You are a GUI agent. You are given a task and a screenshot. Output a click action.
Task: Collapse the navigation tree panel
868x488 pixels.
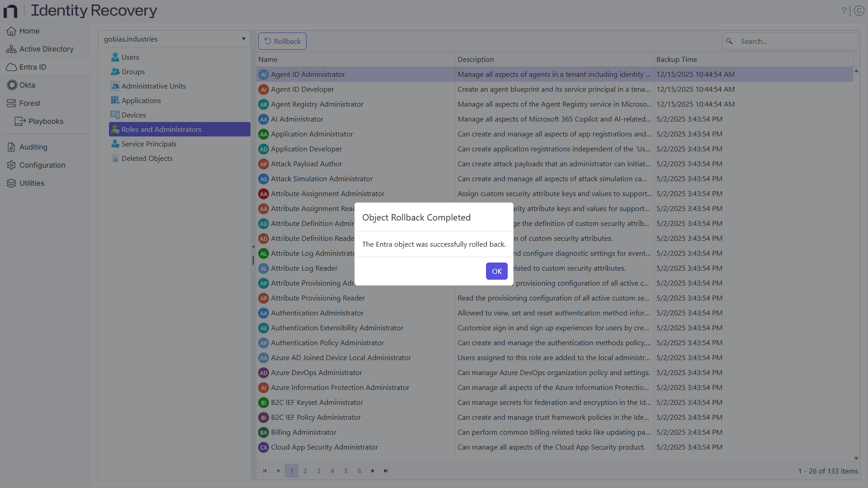(253, 247)
